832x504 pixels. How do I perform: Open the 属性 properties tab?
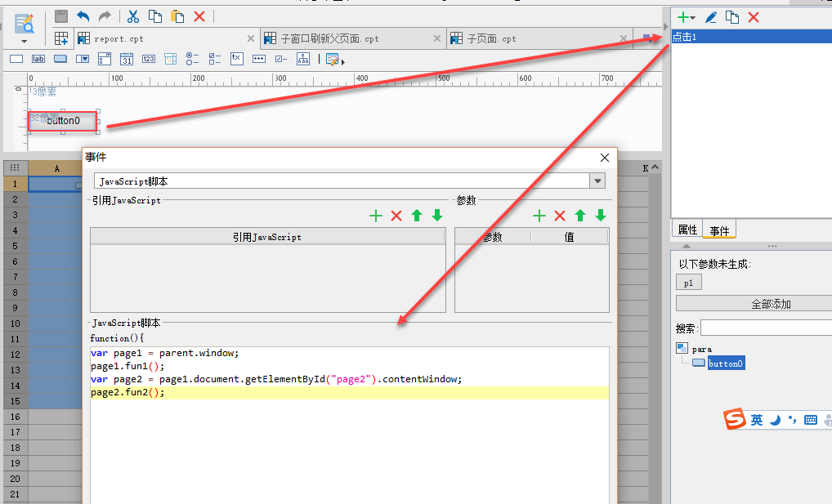[687, 230]
